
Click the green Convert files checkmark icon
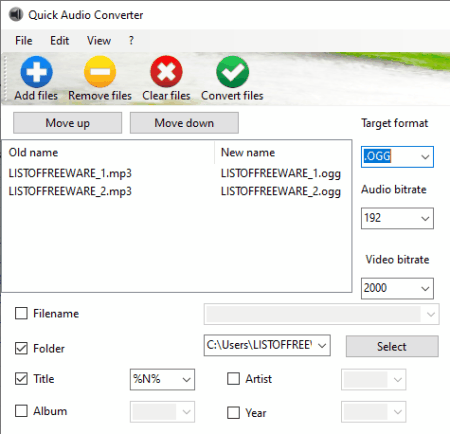coord(232,72)
